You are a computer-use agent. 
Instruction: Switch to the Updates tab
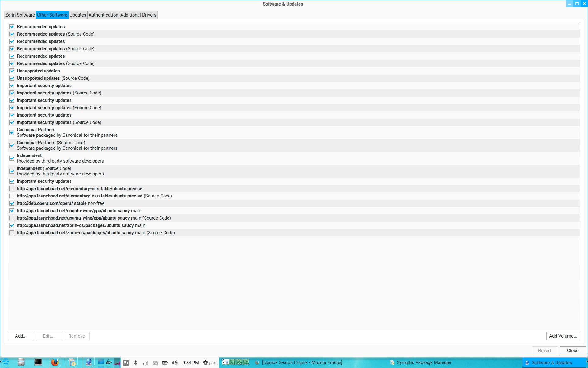click(x=78, y=15)
